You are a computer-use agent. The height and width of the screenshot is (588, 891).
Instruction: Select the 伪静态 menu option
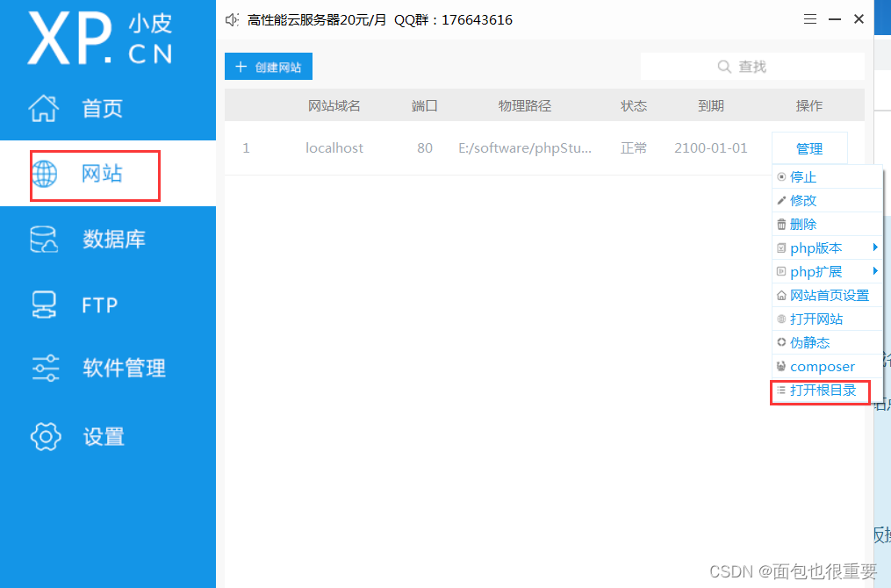point(808,343)
